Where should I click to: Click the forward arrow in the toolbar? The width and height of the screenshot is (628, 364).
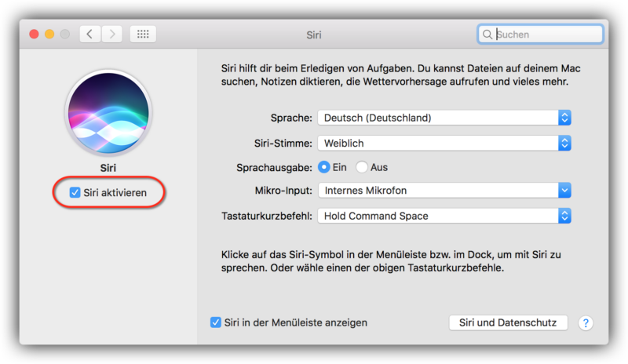pos(111,34)
